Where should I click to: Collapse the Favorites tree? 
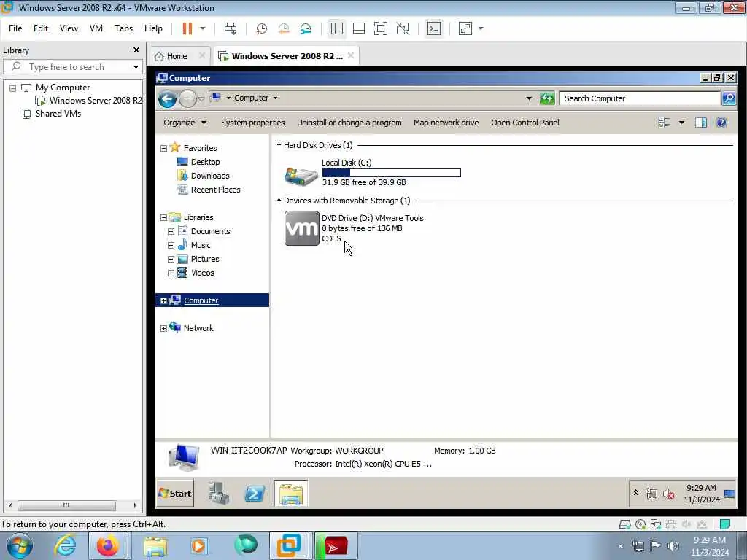point(163,149)
